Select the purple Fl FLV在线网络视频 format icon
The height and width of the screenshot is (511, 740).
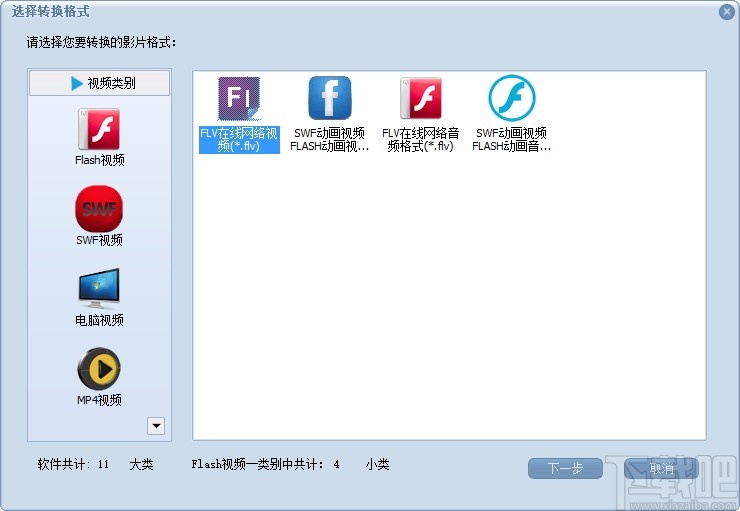(239, 99)
